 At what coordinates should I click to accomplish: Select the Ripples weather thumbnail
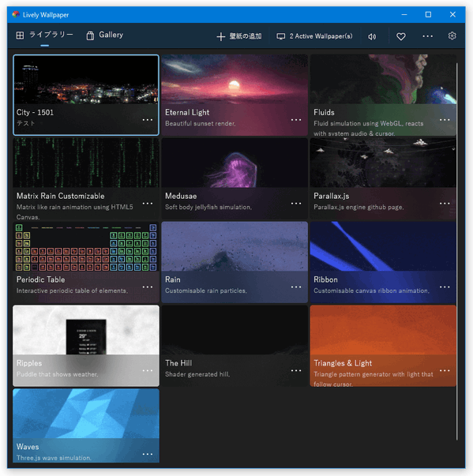86,330
